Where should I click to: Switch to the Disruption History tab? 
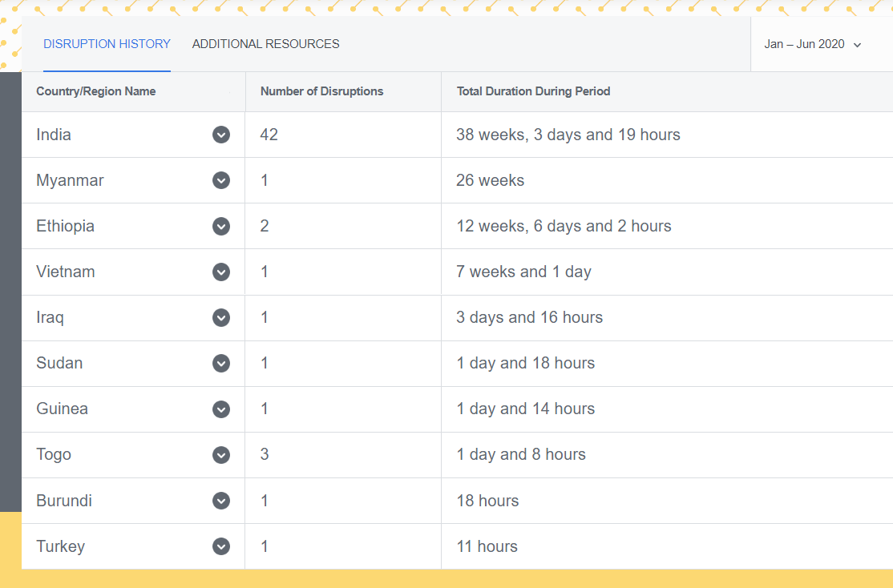pos(107,44)
